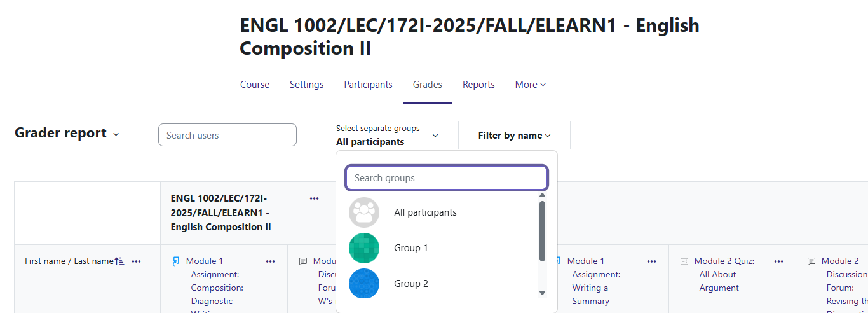Switch to the Participants tab
Screen dimensions: 868x313
369,85
